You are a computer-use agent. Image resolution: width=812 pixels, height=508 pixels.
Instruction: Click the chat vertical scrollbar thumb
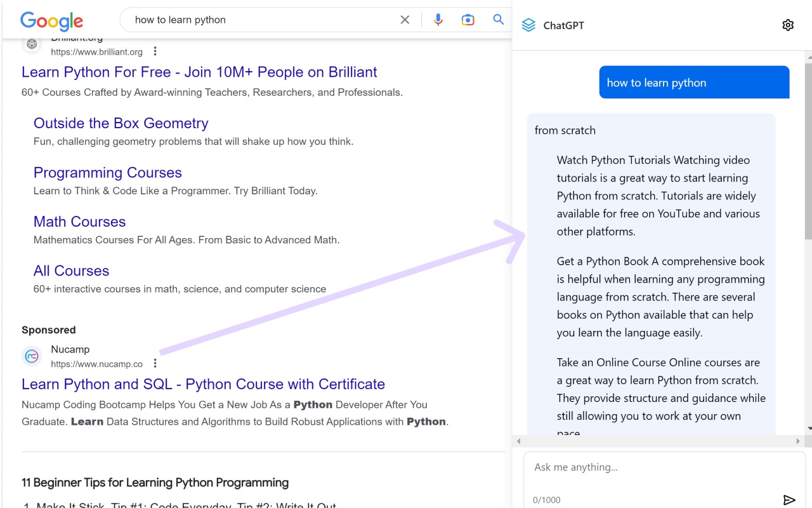coord(808,151)
